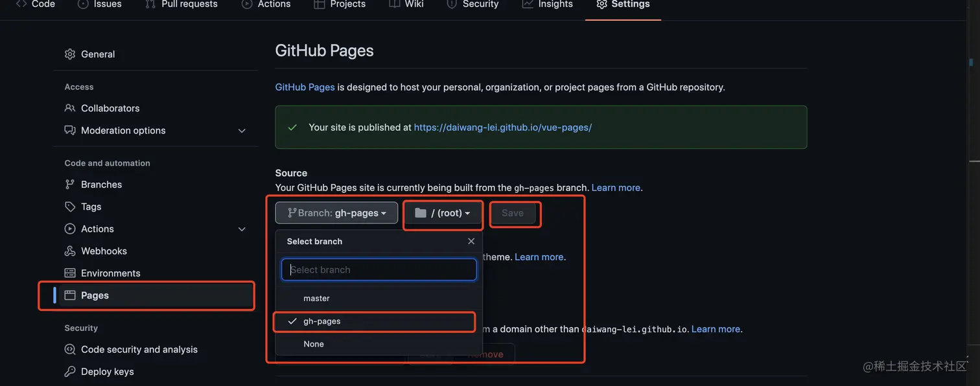The width and height of the screenshot is (980, 386).
Task: Open published site URL daiwang-lei.github.io/vue-pages
Action: coord(503,128)
